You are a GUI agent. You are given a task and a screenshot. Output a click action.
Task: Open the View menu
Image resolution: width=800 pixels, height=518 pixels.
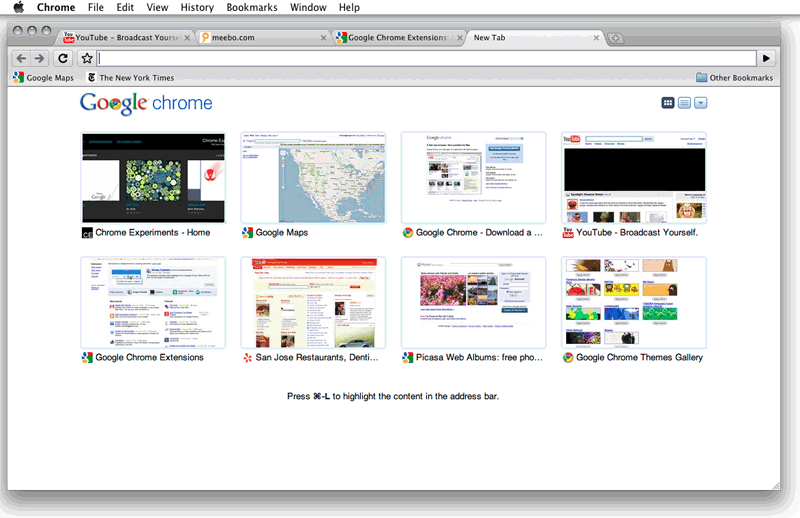157,7
